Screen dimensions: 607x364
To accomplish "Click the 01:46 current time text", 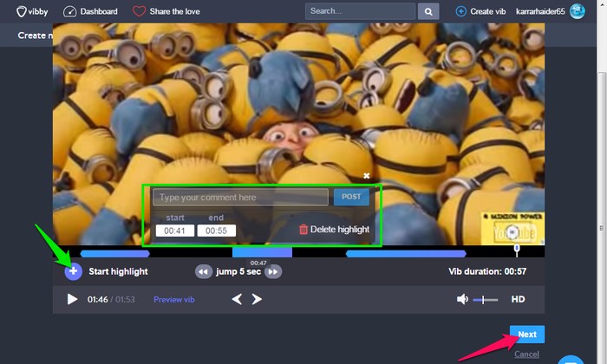I will click(x=97, y=299).
